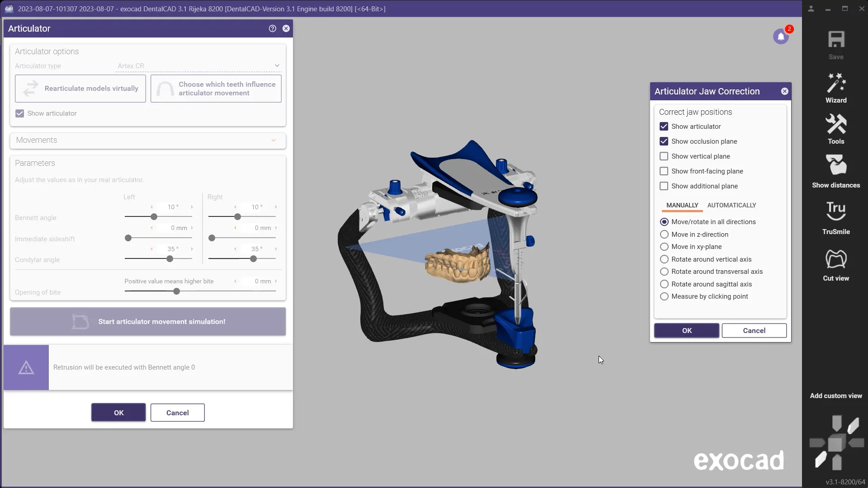The width and height of the screenshot is (868, 488).
Task: Toggle Show distances tool
Action: (836, 171)
